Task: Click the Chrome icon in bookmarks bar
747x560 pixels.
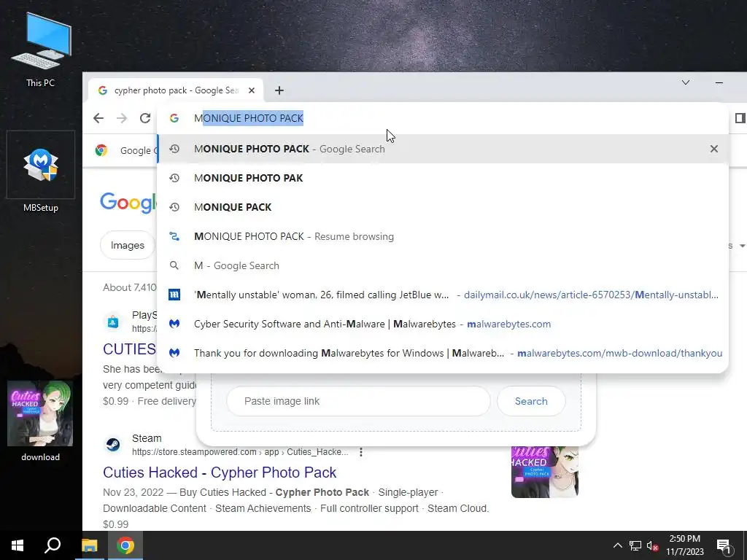Action: 101,150
